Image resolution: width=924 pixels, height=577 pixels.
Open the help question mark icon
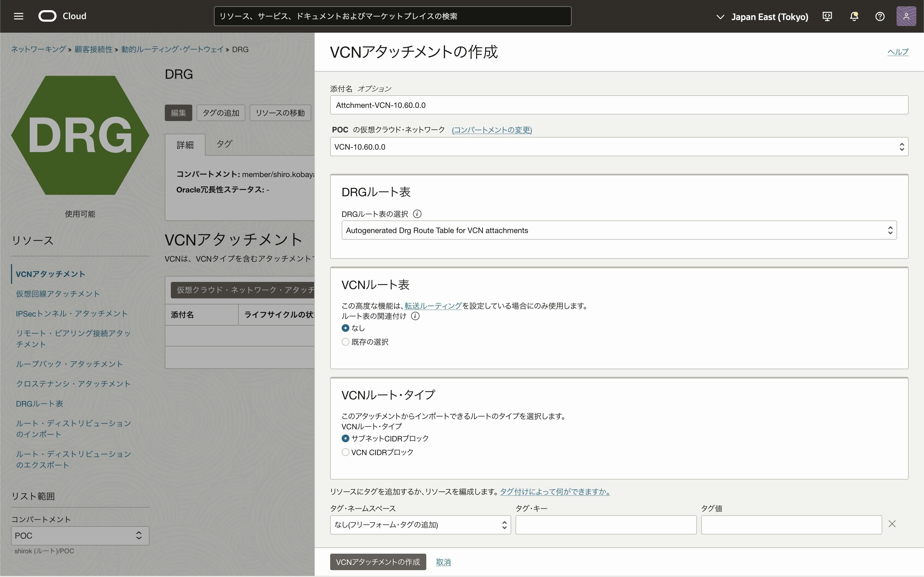point(880,16)
